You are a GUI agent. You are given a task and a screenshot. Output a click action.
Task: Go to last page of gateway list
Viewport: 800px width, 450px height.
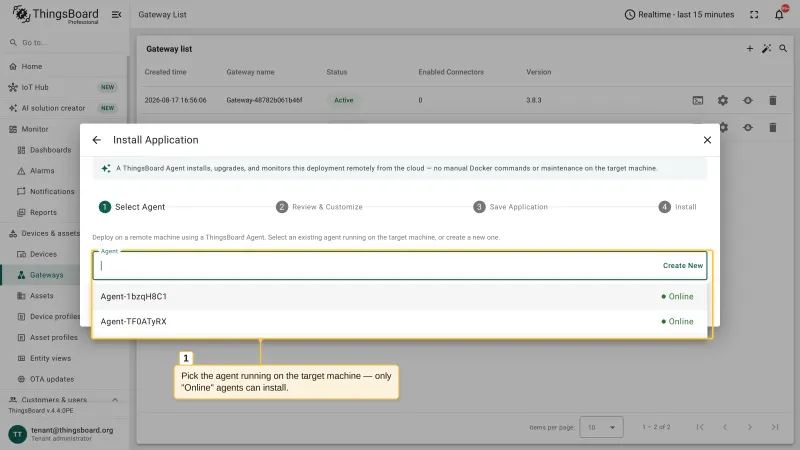click(x=775, y=427)
